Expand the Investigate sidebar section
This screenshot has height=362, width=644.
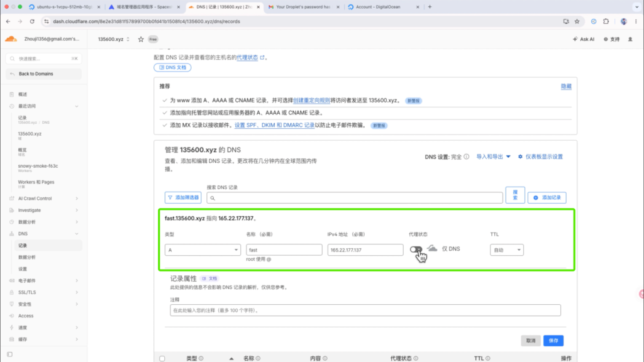76,210
